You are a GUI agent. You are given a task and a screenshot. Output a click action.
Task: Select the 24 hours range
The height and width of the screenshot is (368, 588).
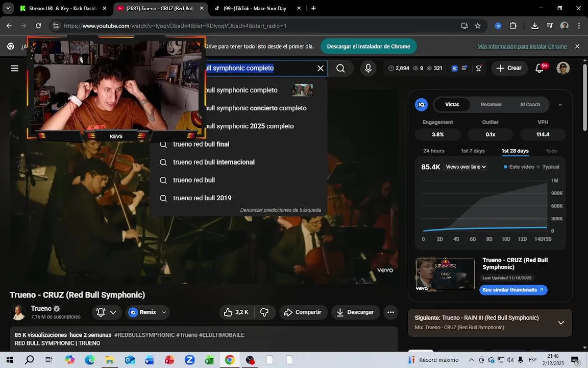pyautogui.click(x=434, y=151)
